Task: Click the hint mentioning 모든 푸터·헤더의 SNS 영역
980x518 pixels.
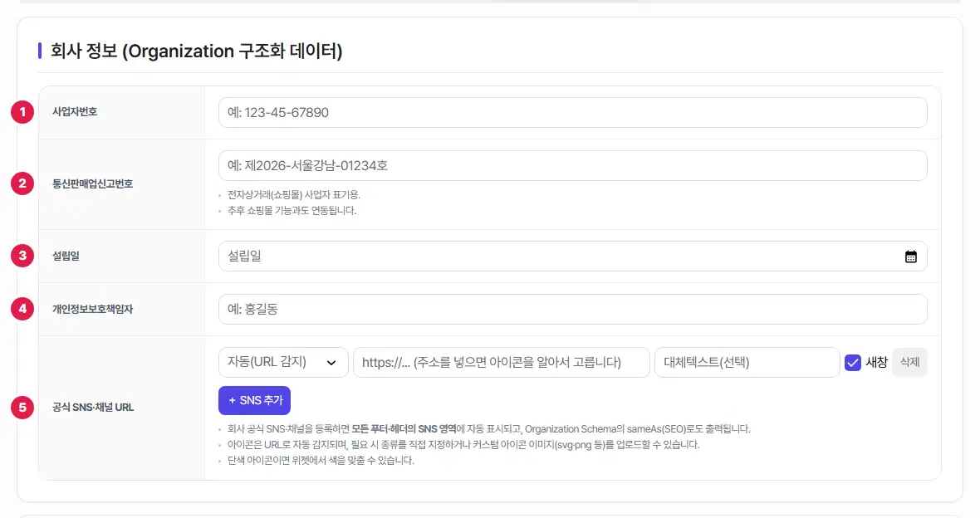Action: [x=488, y=429]
